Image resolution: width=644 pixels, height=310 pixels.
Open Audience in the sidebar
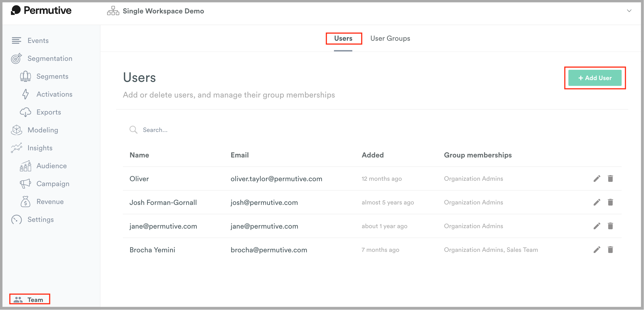(x=51, y=166)
